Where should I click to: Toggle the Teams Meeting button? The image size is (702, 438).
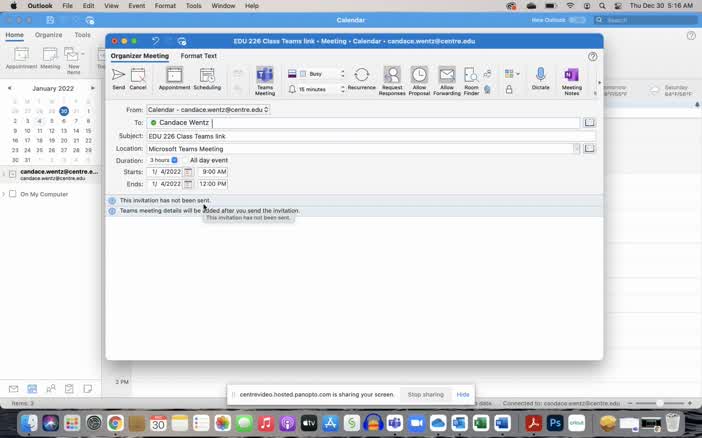(265, 81)
